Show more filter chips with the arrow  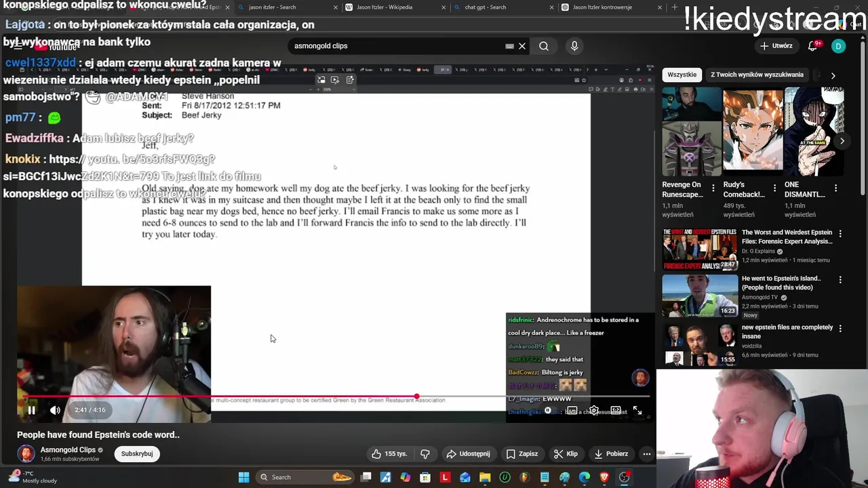click(x=833, y=75)
